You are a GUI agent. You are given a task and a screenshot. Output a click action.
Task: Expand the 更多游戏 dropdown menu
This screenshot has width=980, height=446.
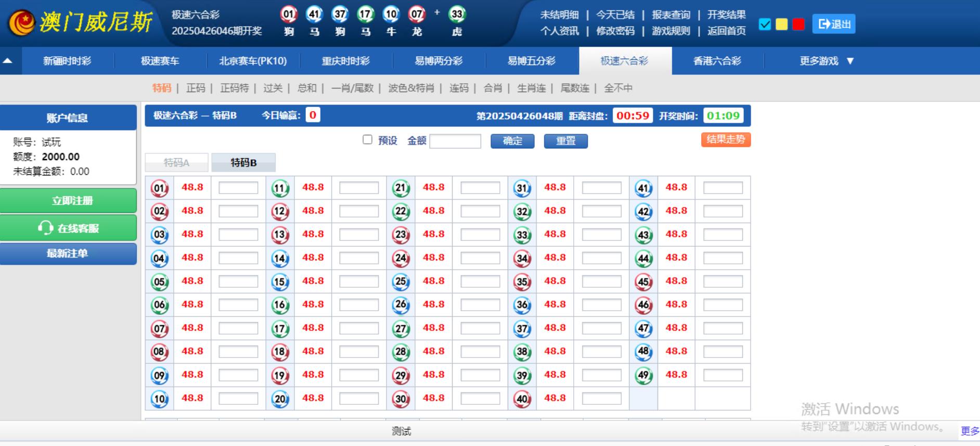click(x=826, y=61)
